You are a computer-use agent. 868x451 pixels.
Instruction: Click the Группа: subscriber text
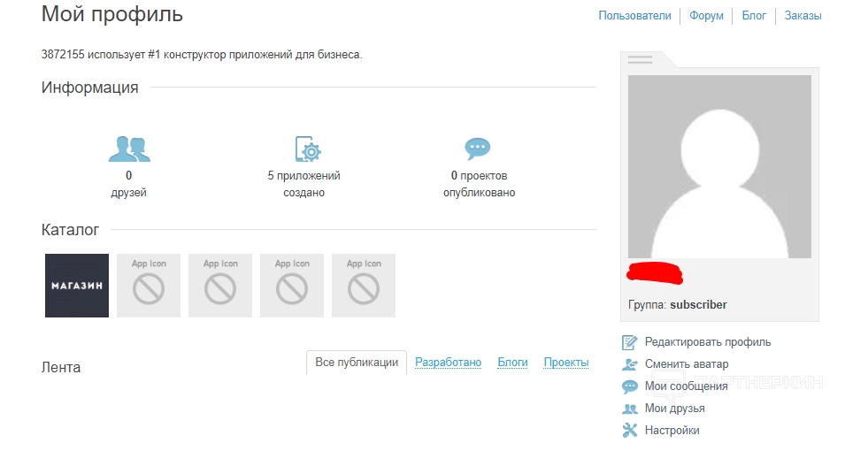pyautogui.click(x=678, y=305)
